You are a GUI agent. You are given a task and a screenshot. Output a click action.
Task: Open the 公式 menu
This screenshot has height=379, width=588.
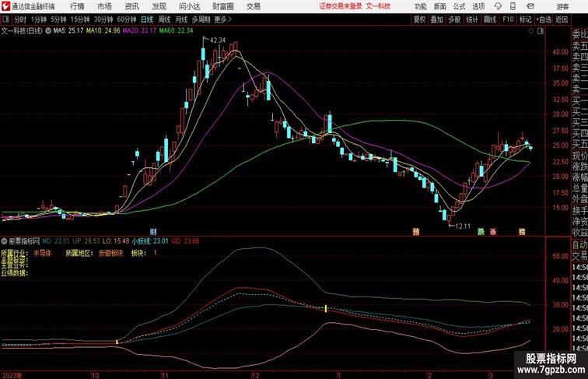(459, 6)
